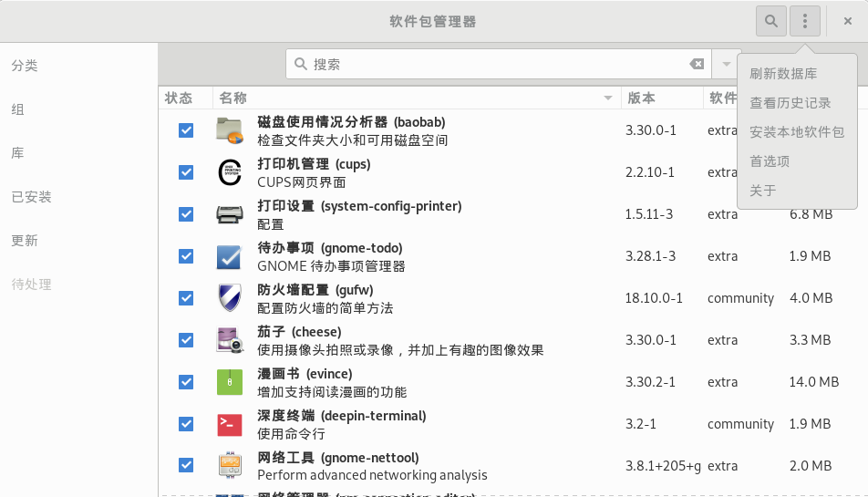Click the system-config-printer printer icon

coord(230,214)
